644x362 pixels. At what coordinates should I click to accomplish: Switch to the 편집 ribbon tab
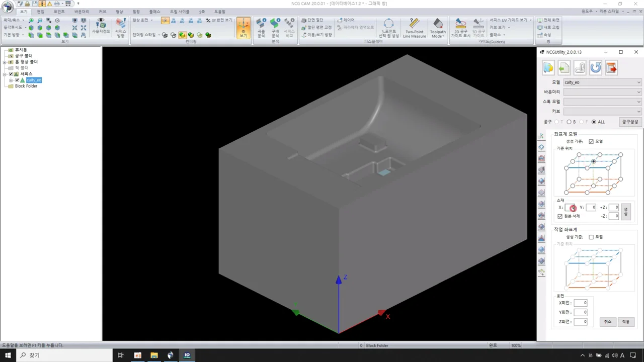[41, 11]
